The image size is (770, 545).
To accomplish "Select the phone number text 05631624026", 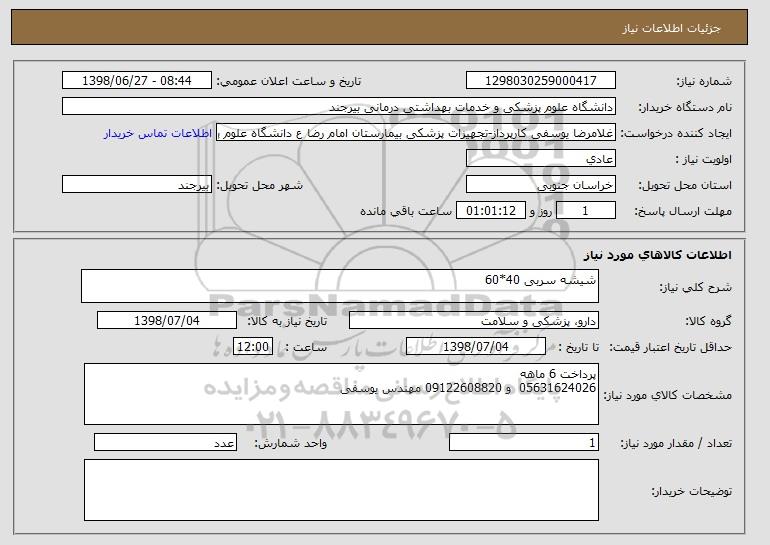I will (x=557, y=388).
